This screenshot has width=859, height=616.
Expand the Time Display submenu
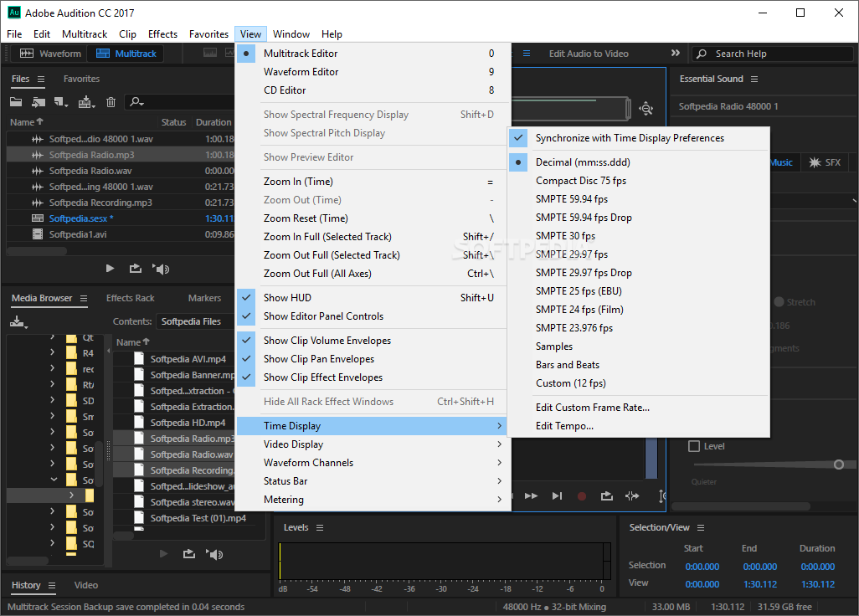coord(372,426)
